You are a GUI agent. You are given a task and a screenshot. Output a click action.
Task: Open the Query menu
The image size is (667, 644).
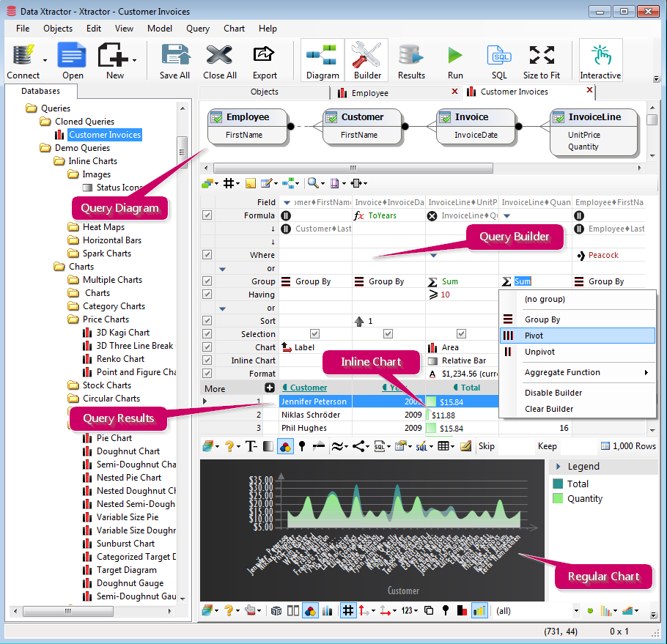pyautogui.click(x=197, y=29)
